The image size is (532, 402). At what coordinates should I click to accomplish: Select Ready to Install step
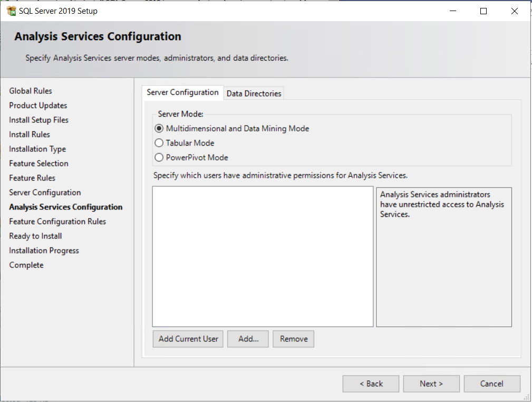point(35,236)
